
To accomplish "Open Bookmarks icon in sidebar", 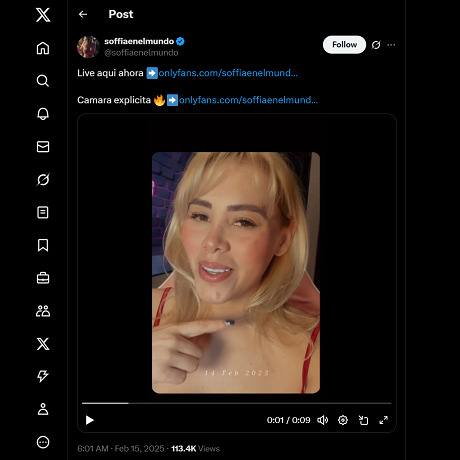I will pos(43,245).
